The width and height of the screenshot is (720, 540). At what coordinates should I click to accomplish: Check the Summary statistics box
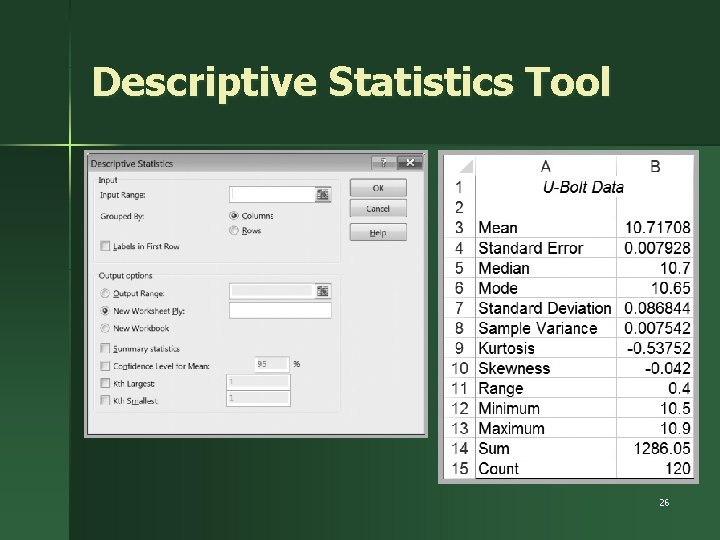pyautogui.click(x=105, y=349)
